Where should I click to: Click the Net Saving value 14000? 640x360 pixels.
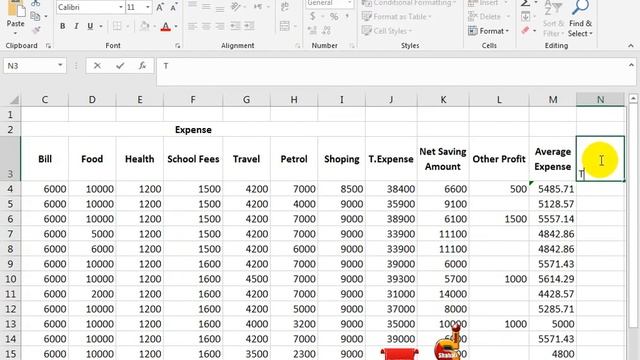[x=443, y=294]
